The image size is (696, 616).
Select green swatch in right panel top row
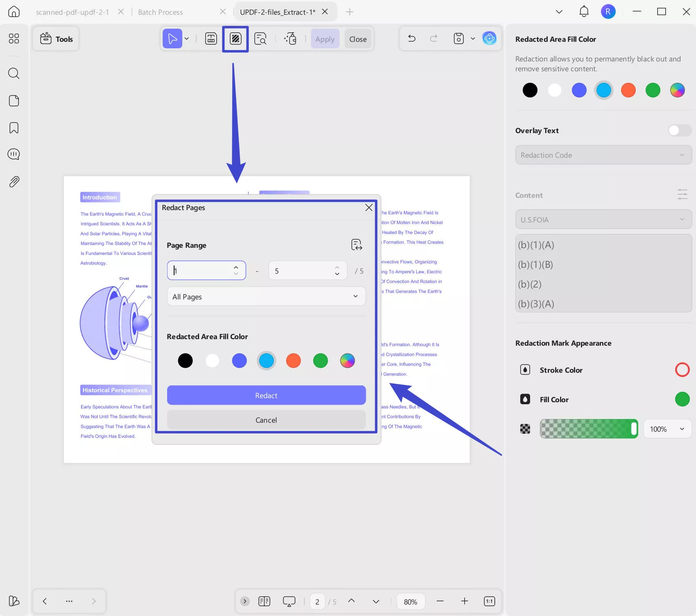pyautogui.click(x=653, y=90)
